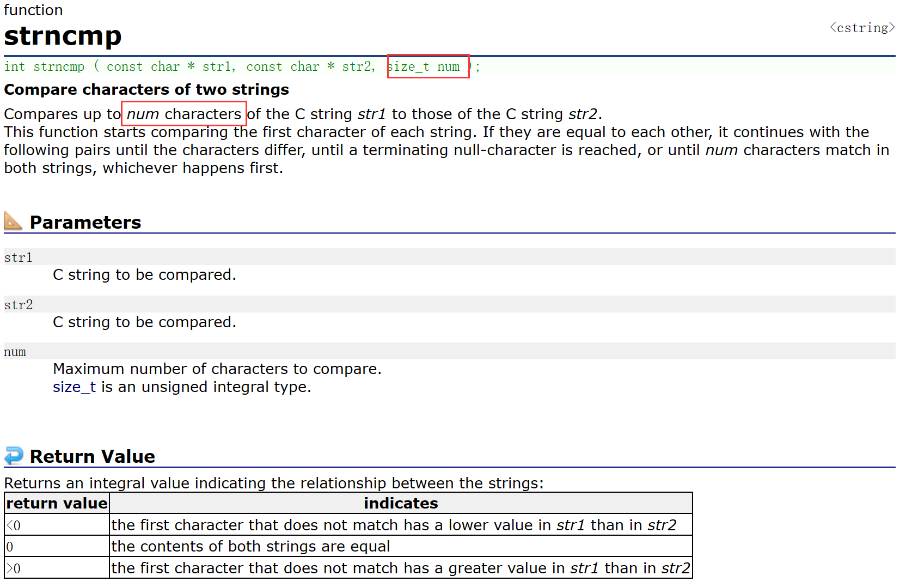Viewport: 906px width, 588px height.
Task: Click the 'indicates' table header
Action: 401,503
